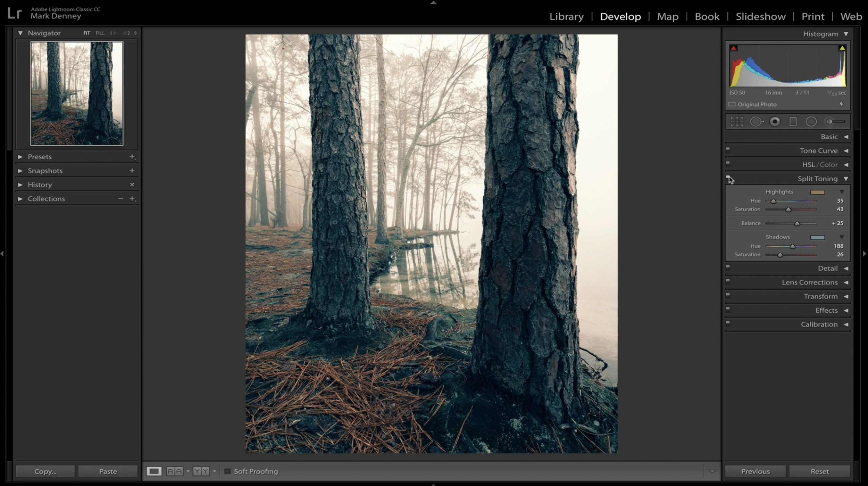
Task: Open the Print module
Action: [812, 16]
